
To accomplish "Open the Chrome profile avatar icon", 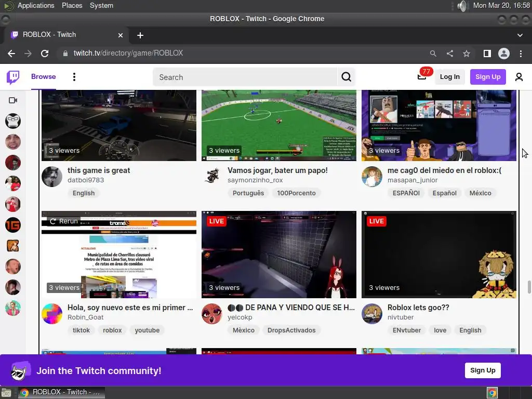I will pyautogui.click(x=504, y=54).
